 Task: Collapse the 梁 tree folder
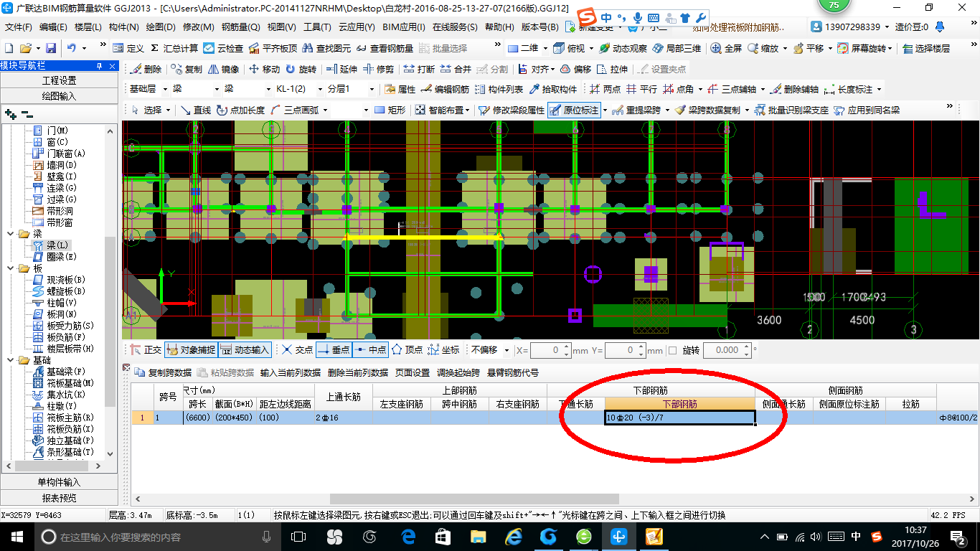click(x=11, y=234)
